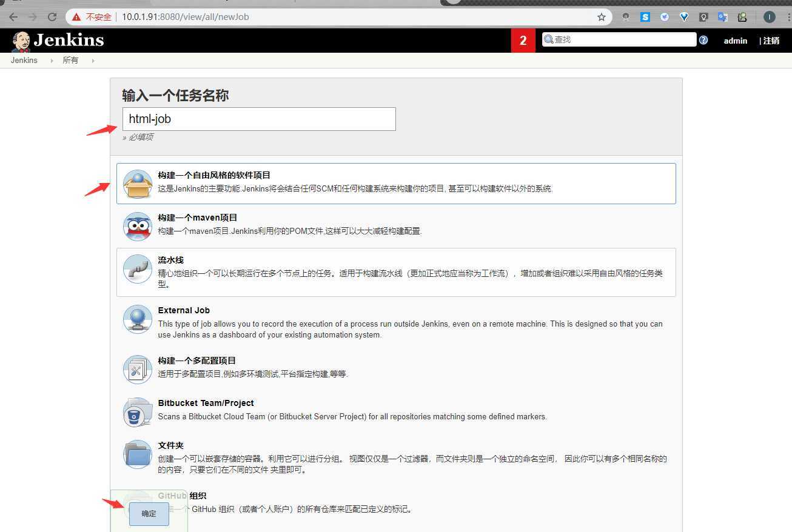Click the 查找 search box
The image size is (792, 532).
[x=619, y=39]
